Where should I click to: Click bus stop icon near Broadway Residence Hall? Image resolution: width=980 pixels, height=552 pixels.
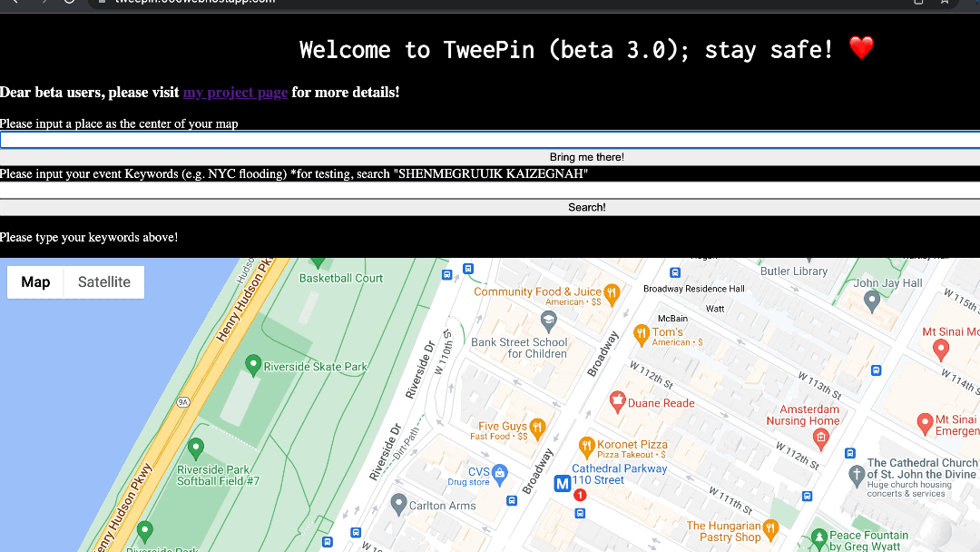675,272
